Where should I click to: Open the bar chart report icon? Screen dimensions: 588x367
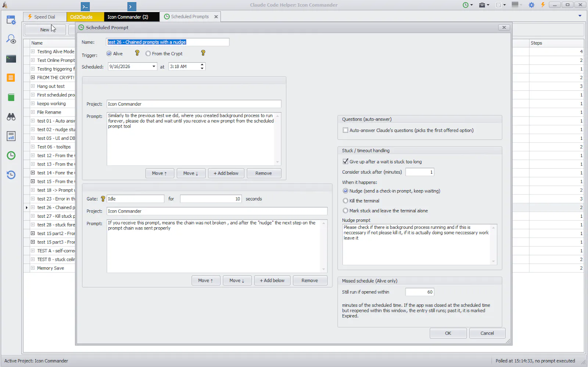point(11,136)
